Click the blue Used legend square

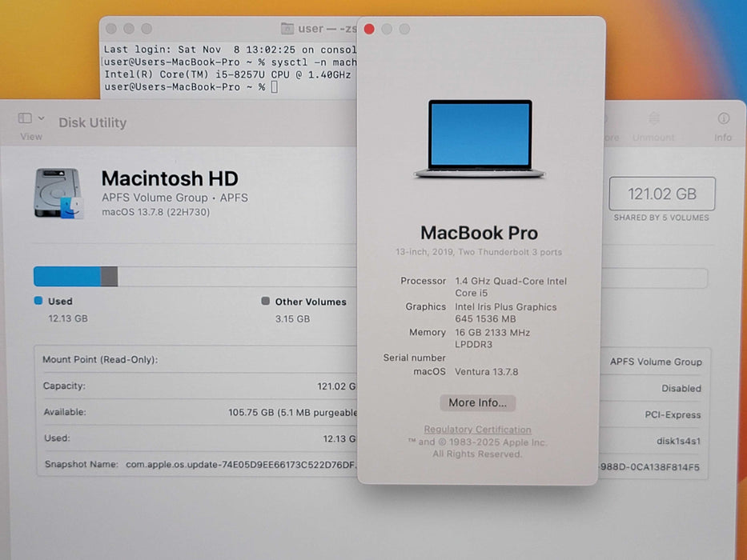tap(38, 302)
